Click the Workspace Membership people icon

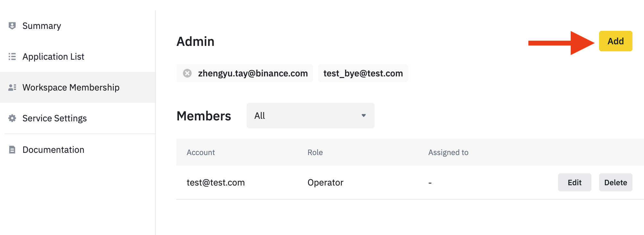(x=12, y=87)
